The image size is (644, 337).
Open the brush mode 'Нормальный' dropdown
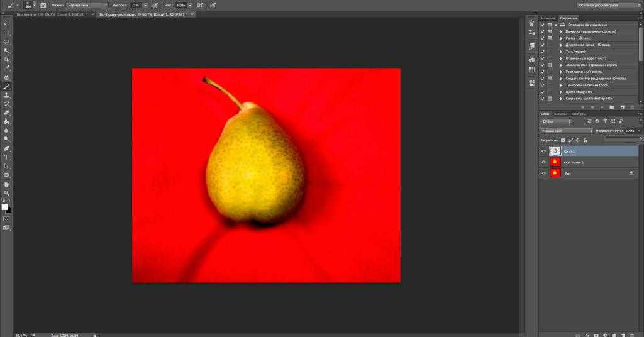coord(87,5)
